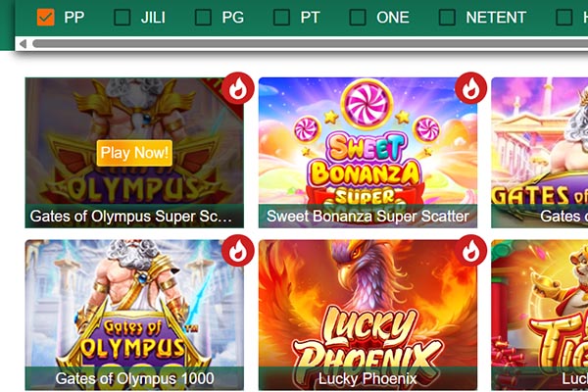
Task: Click the horizontal provider scrollbar track
Action: coord(310,44)
